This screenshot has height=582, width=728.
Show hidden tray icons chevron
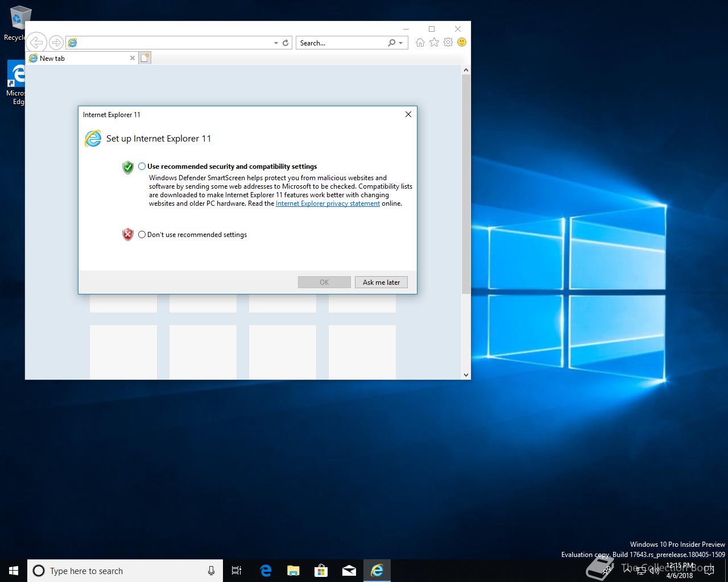click(x=628, y=570)
